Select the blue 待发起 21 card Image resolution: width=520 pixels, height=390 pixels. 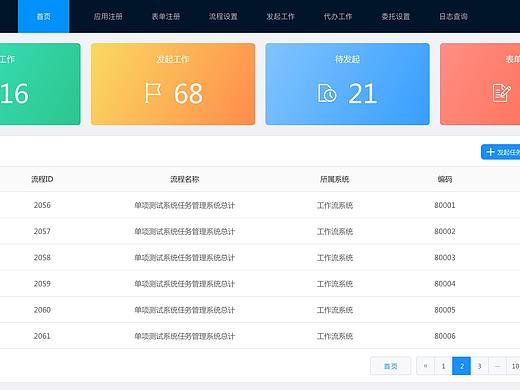pos(347,84)
